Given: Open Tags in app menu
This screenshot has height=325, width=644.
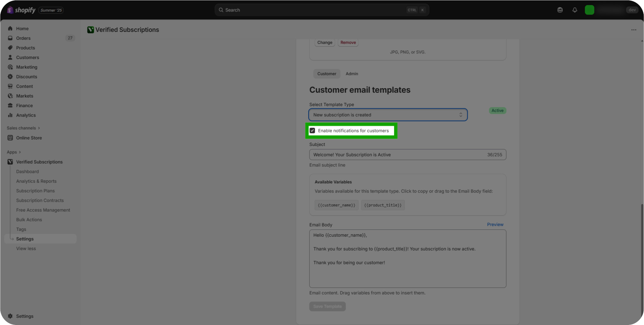Looking at the screenshot, I should click(x=21, y=229).
